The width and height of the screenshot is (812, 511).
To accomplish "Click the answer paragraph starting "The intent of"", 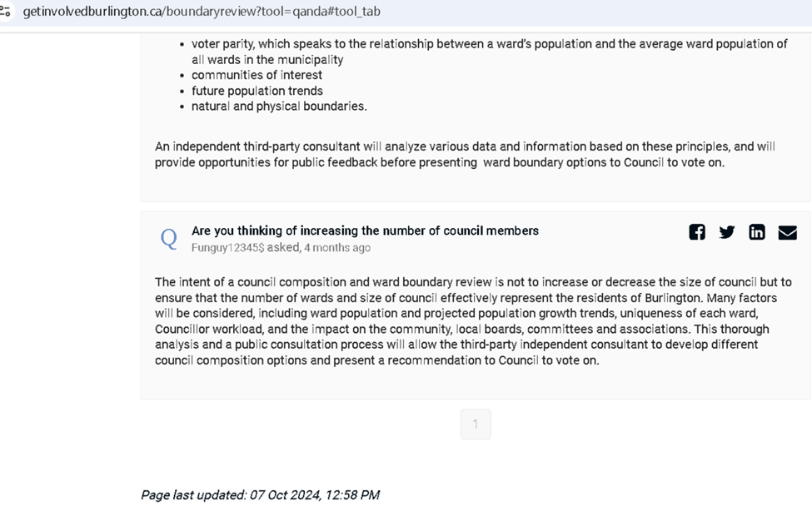I will (x=472, y=321).
